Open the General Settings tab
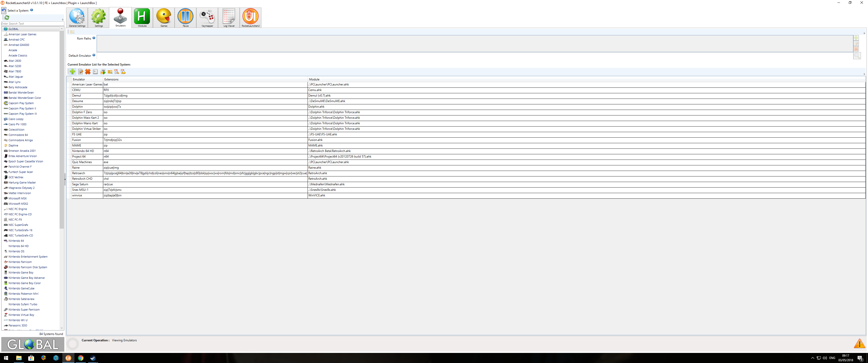Image resolution: width=868 pixels, height=363 pixels. [77, 17]
